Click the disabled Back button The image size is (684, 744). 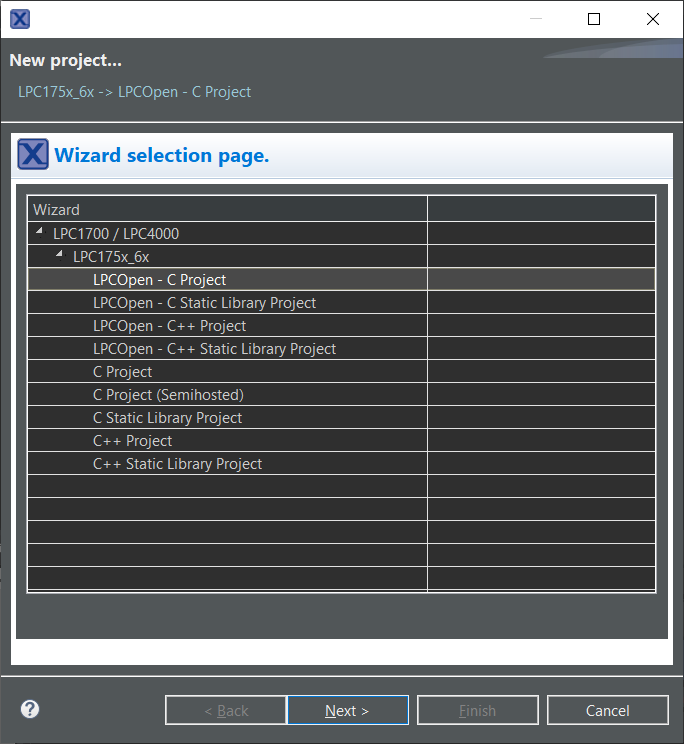(226, 710)
